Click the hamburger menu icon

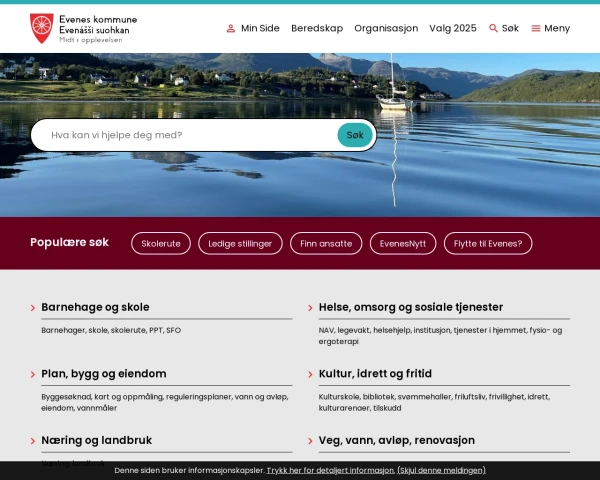coord(536,28)
